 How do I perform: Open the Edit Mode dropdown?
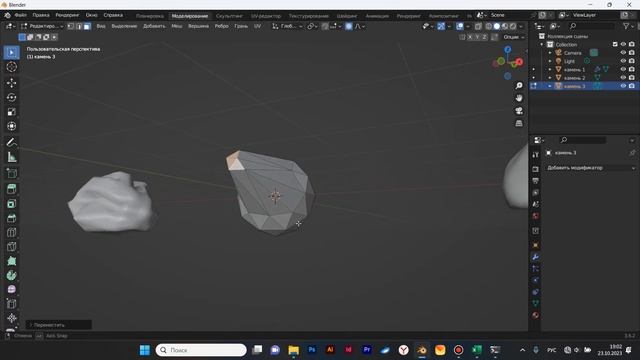[x=42, y=26]
